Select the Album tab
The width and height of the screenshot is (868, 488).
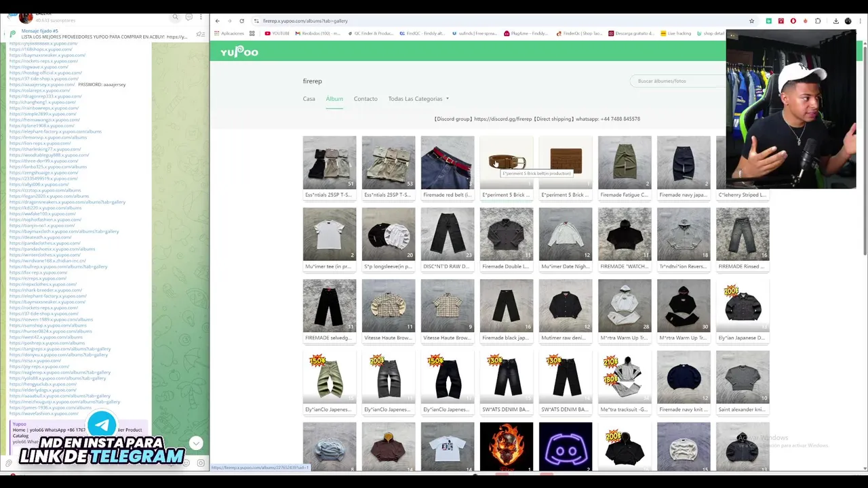(334, 99)
